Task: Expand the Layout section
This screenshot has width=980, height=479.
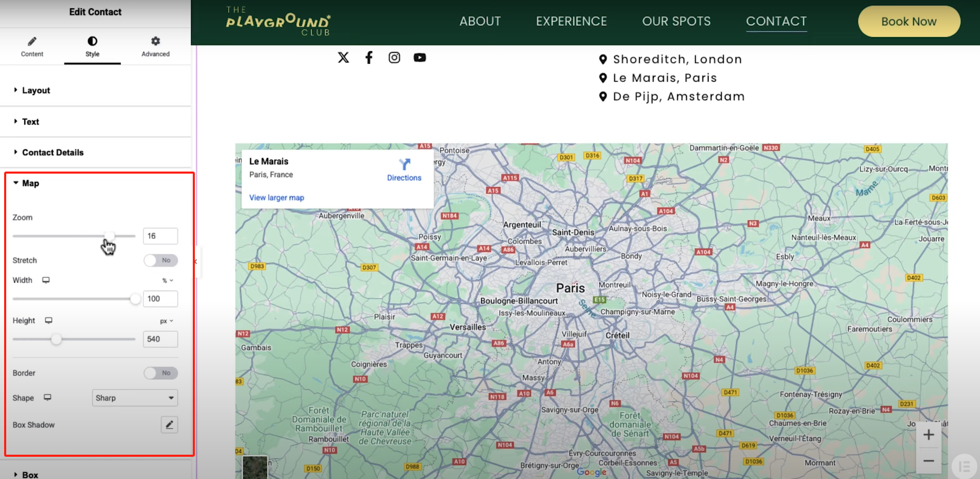Action: 36,90
